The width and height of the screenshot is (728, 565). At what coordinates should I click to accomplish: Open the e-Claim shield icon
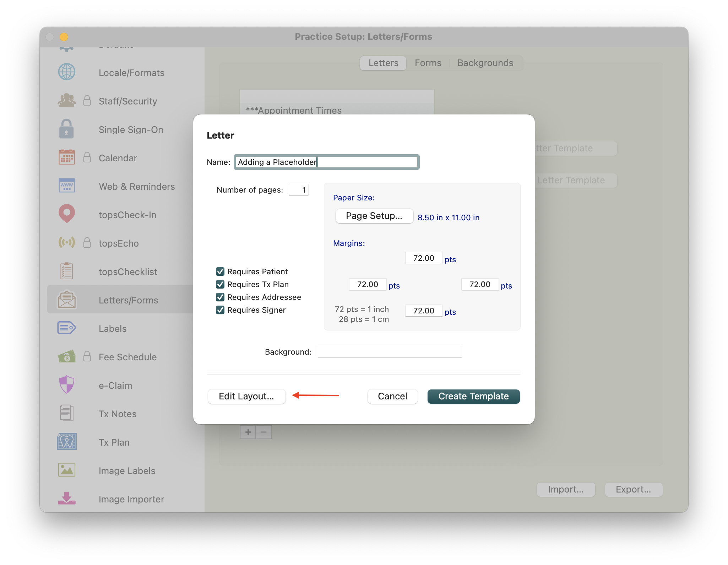coord(66,384)
